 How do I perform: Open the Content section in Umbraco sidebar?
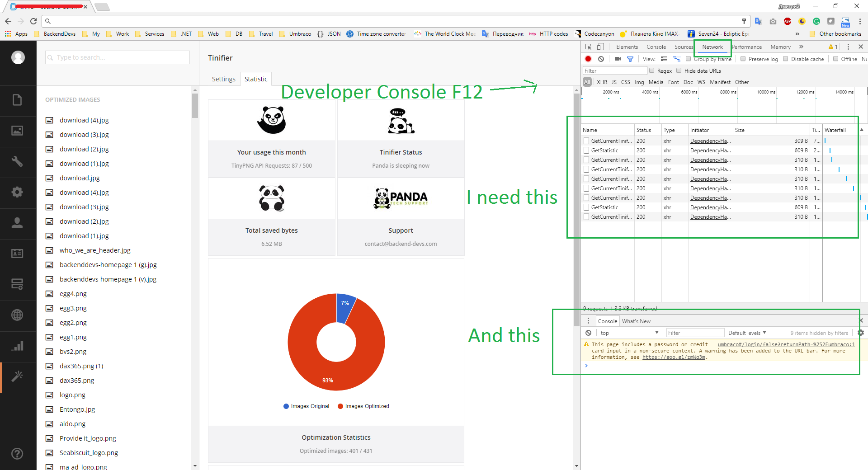coord(17,100)
